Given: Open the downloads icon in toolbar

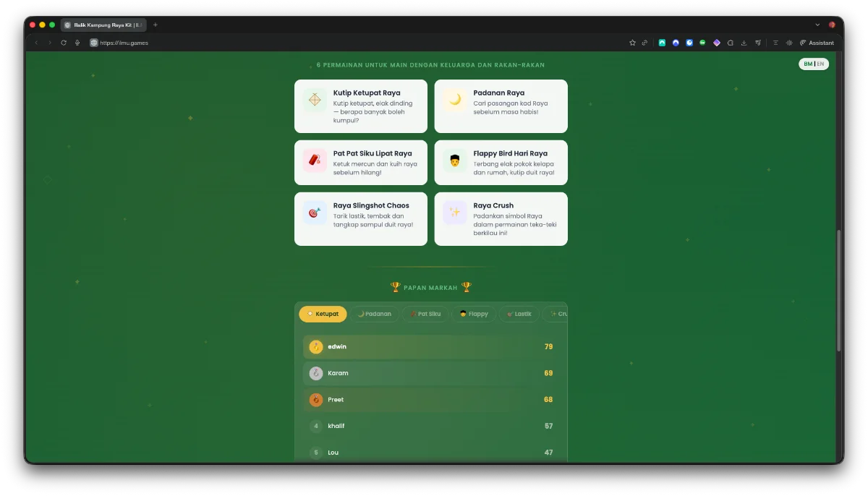Looking at the screenshot, I should click(744, 43).
